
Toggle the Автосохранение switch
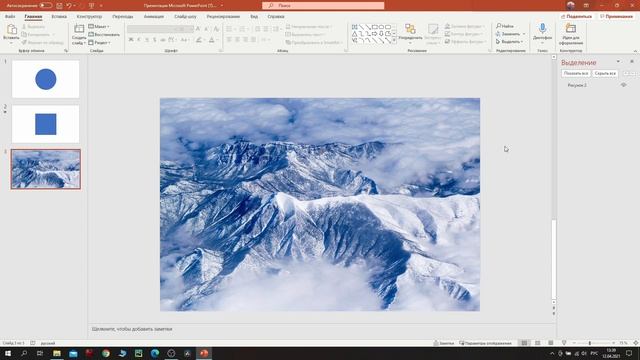point(45,6)
